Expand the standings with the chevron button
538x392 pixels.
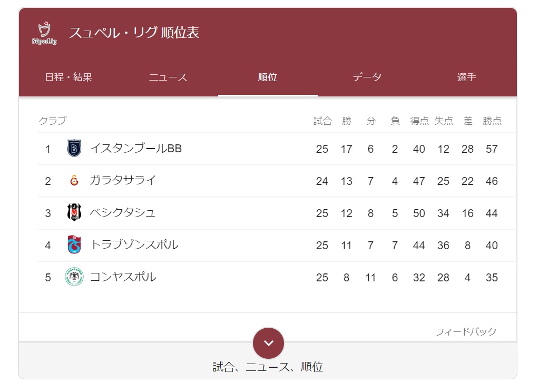tap(268, 343)
